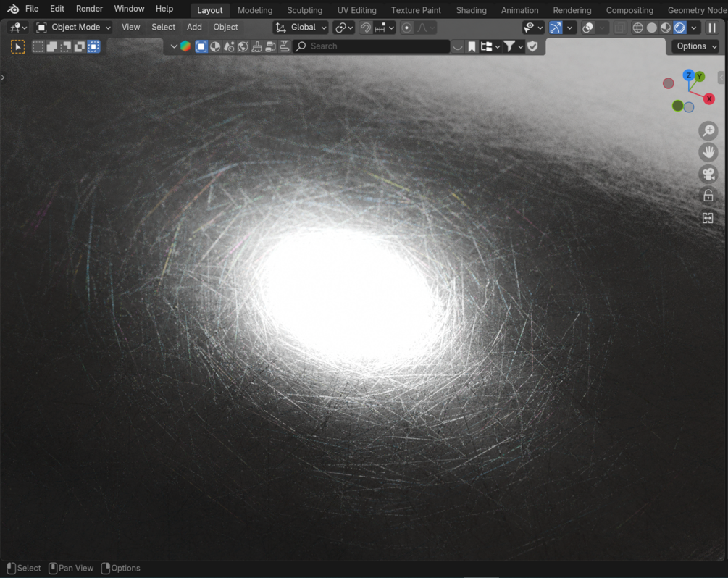Switch to material preview shading

pyautogui.click(x=666, y=28)
